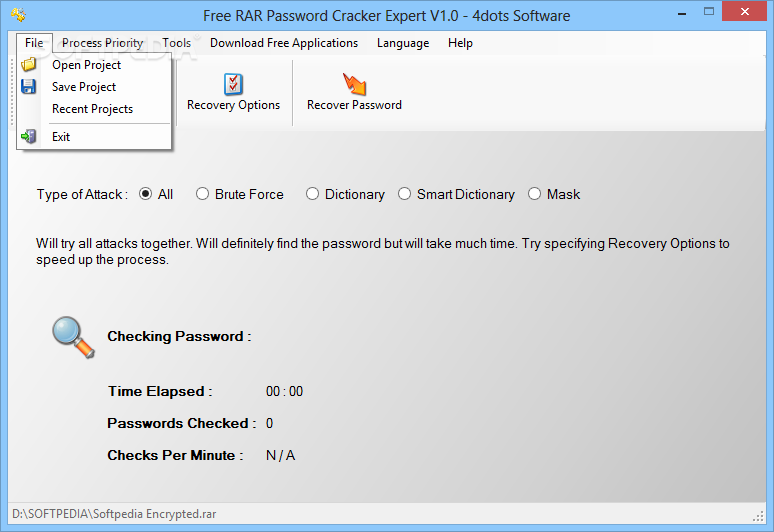
Task: Open the Tools menu
Action: (x=177, y=43)
